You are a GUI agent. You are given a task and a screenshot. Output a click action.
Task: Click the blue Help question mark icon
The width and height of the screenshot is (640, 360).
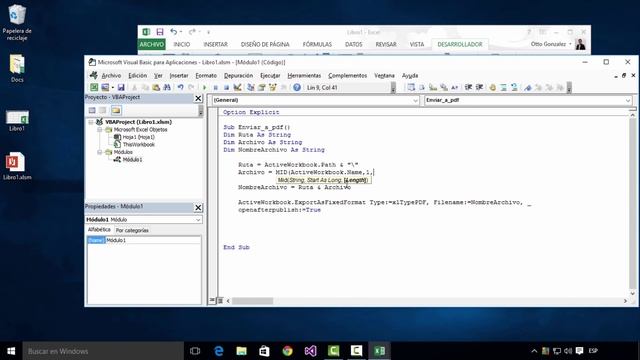coord(297,87)
